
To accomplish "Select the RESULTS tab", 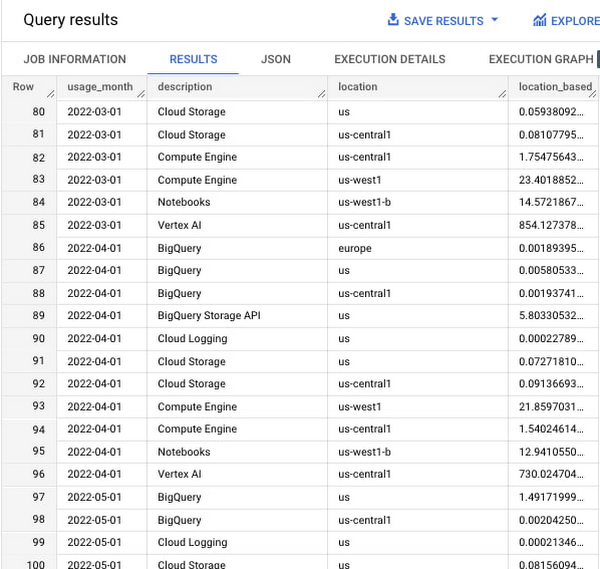I will pyautogui.click(x=193, y=59).
